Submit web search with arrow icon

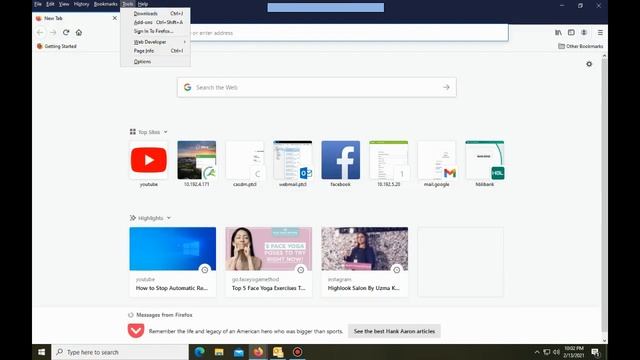point(446,87)
